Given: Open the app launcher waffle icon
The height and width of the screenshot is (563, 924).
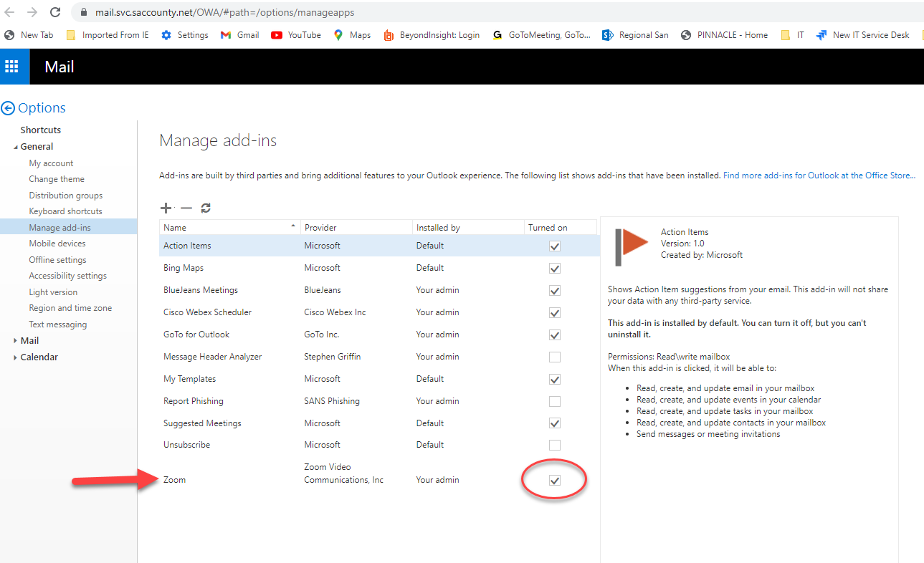Looking at the screenshot, I should 11,67.
